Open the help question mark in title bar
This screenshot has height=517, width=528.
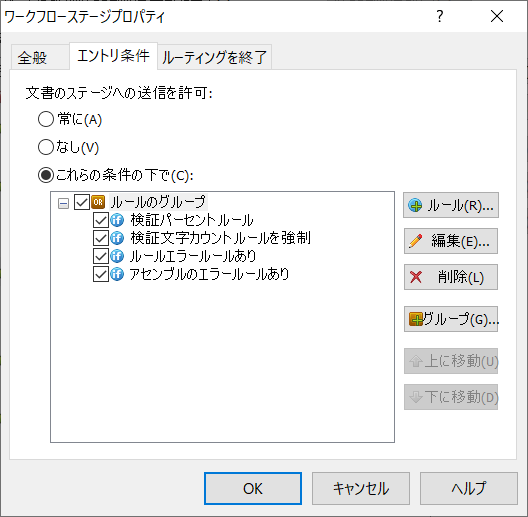click(x=440, y=16)
